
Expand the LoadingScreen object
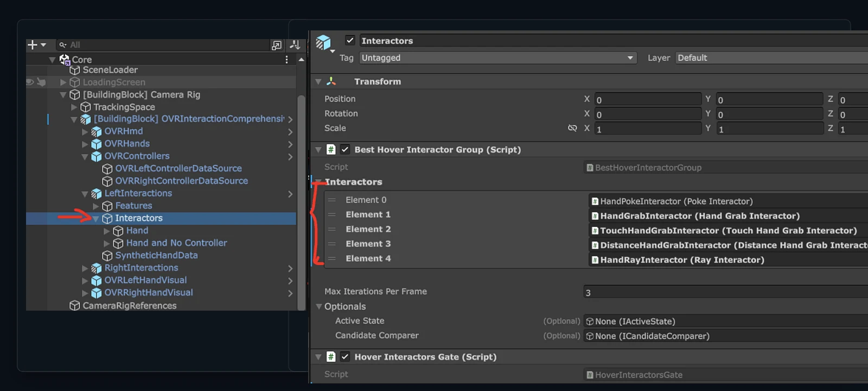[x=63, y=82]
